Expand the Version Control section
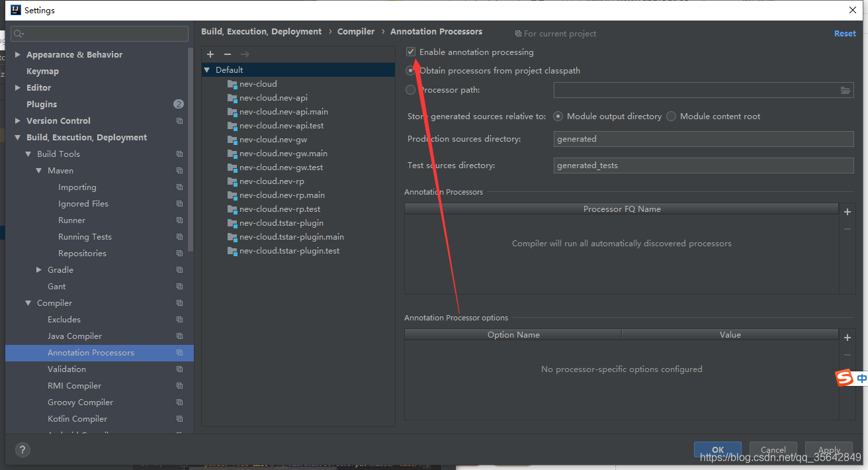This screenshot has width=868, height=470. coord(18,121)
